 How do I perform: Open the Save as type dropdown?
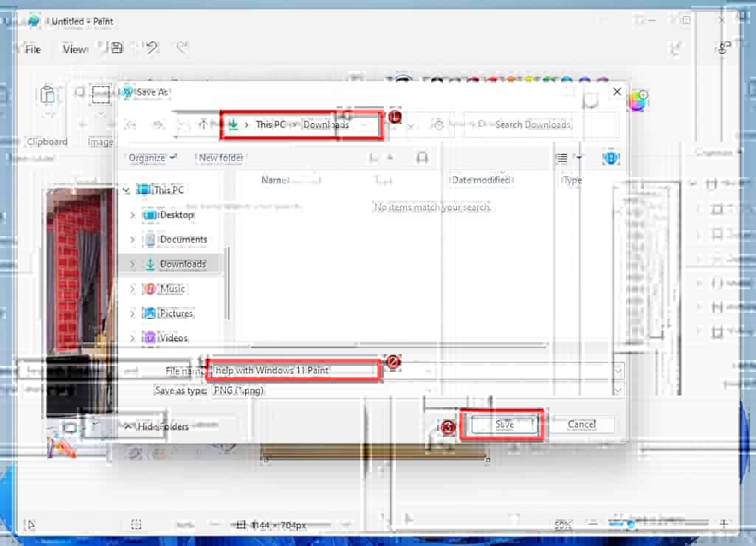[x=618, y=390]
